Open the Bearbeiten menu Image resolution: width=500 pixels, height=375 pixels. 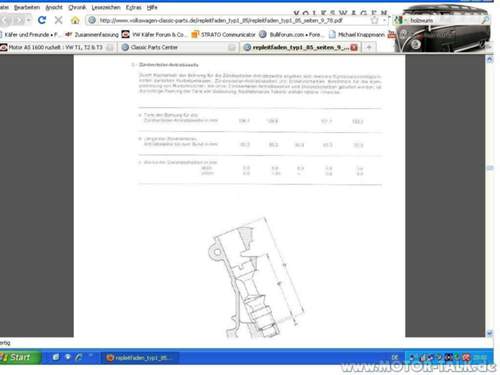(27, 7)
